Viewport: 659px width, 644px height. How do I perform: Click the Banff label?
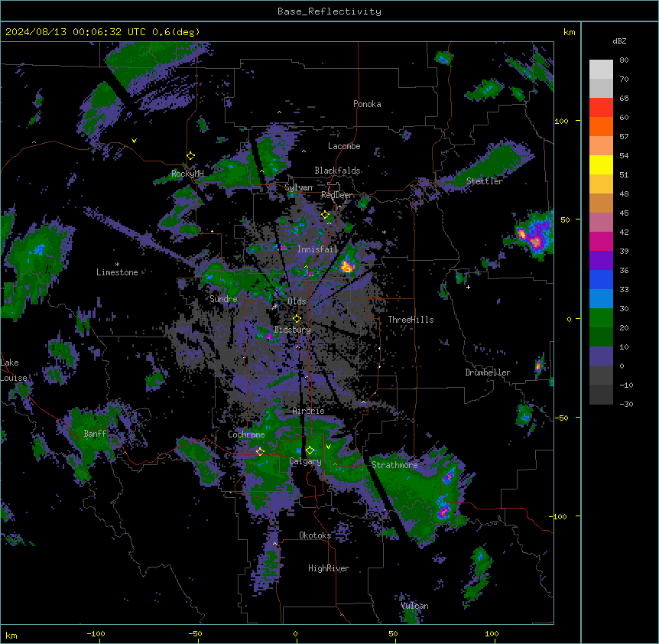coord(95,434)
